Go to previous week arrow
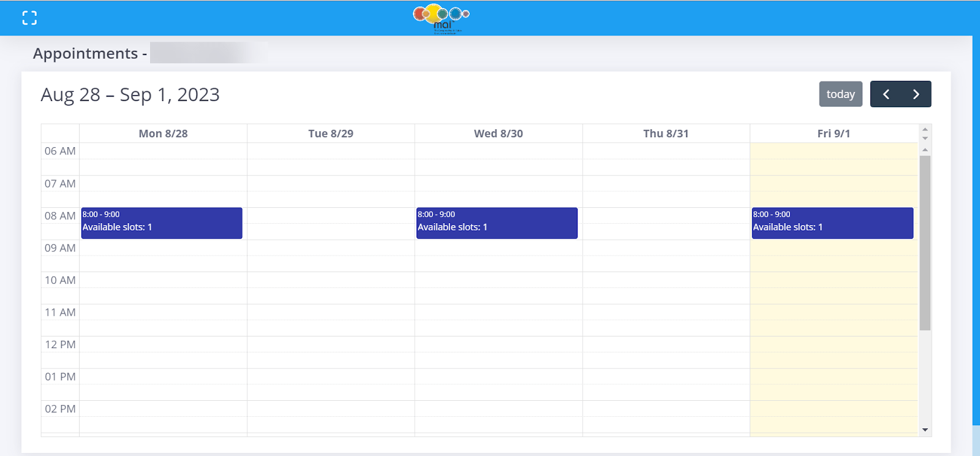Viewport: 980px width, 456px height. [886, 94]
